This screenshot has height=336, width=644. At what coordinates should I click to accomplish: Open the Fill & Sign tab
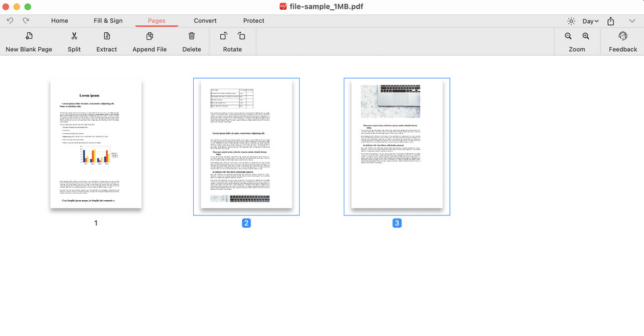tap(108, 21)
